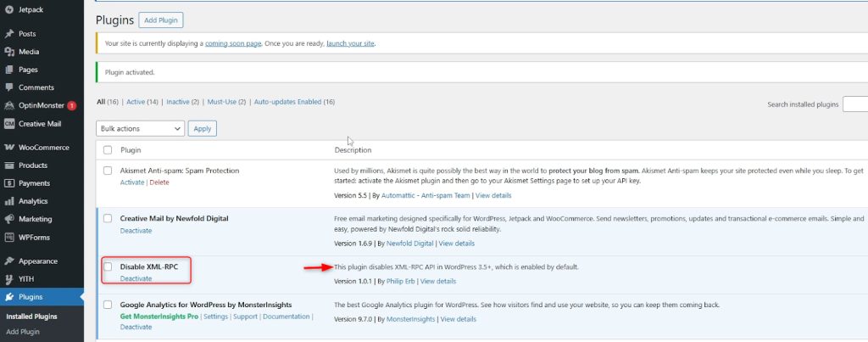
Task: Click the Products icon in sidebar
Action: pos(8,165)
